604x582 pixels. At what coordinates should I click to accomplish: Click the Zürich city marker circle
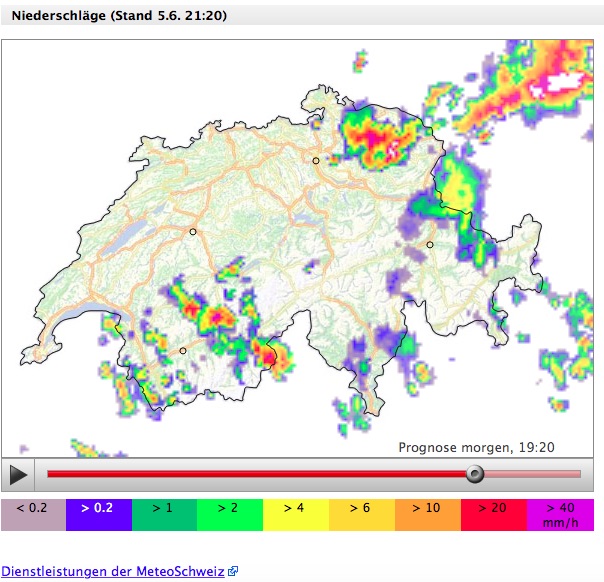[x=316, y=160]
